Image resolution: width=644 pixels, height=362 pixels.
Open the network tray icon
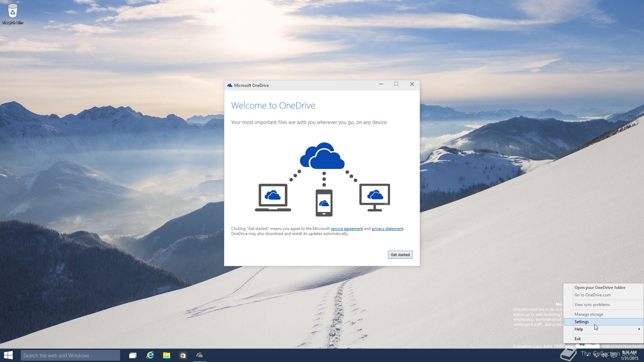click(x=596, y=355)
